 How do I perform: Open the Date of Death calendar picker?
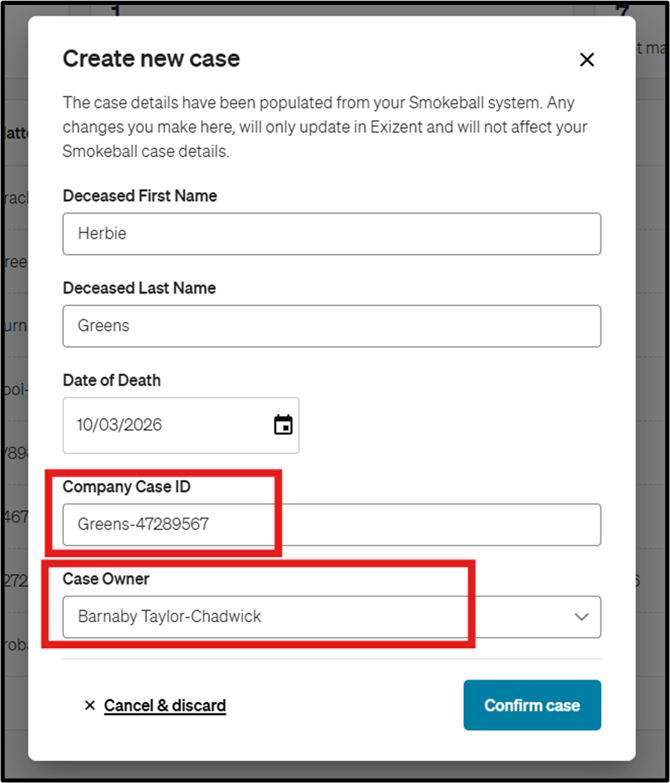click(283, 425)
